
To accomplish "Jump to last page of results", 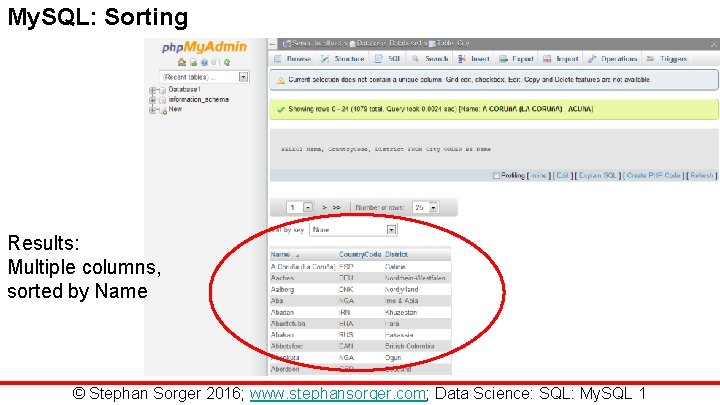I will (x=337, y=208).
